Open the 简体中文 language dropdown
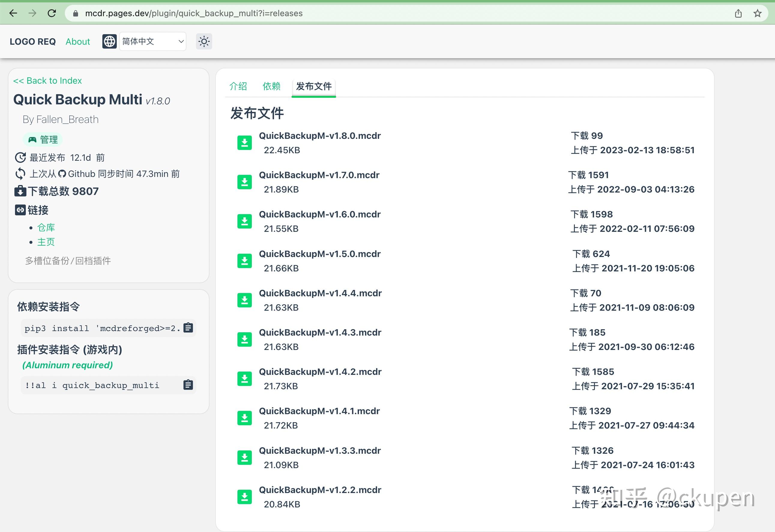775x532 pixels. tap(152, 41)
